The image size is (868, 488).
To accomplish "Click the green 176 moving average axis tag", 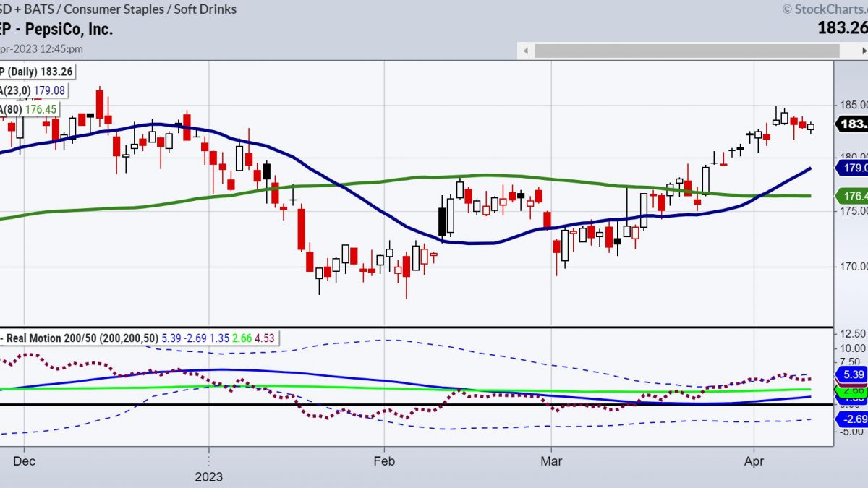I will pos(852,196).
